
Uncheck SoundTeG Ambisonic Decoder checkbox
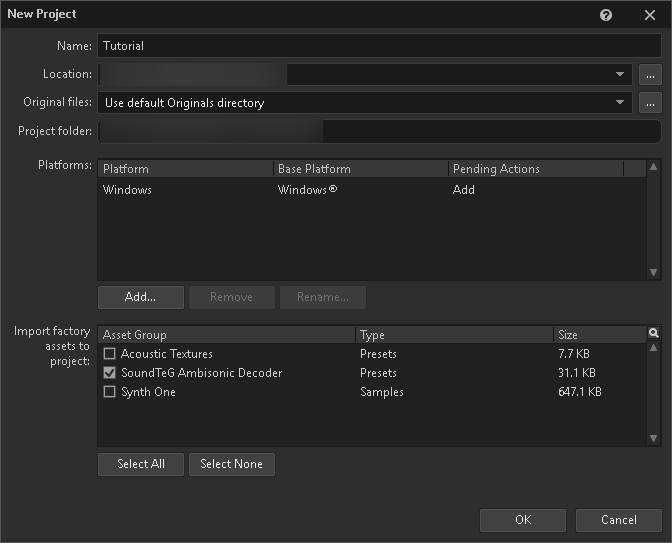click(x=110, y=373)
